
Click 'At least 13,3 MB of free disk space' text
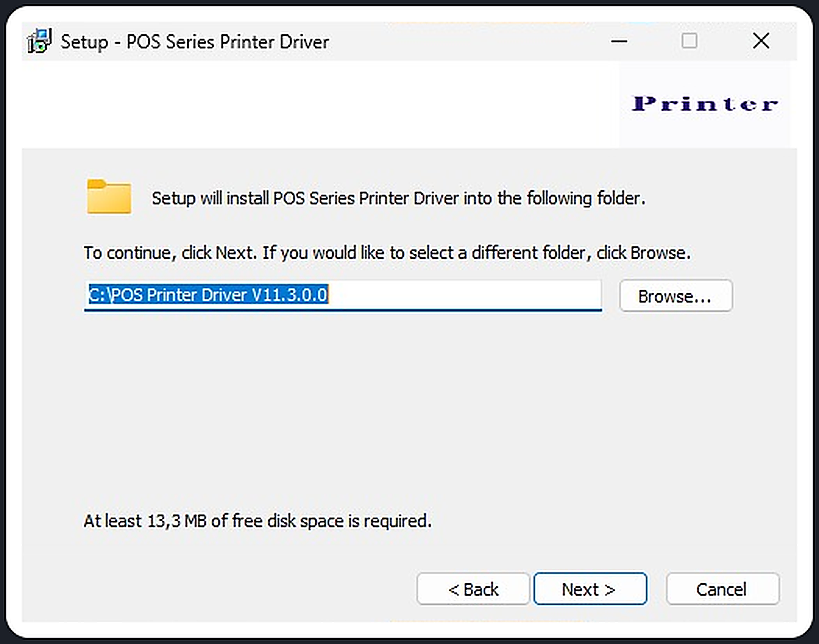click(x=258, y=521)
